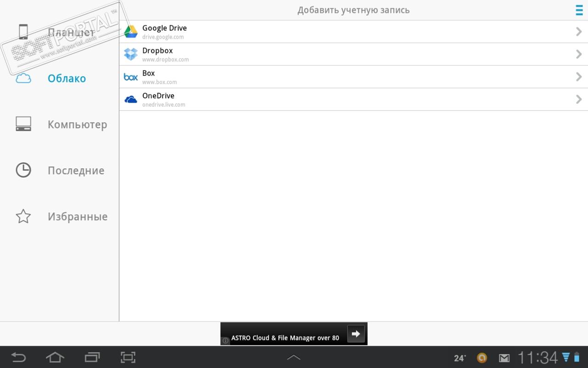Tap the computer icon in the sidebar
Screen dimensions: 588x368
23,124
